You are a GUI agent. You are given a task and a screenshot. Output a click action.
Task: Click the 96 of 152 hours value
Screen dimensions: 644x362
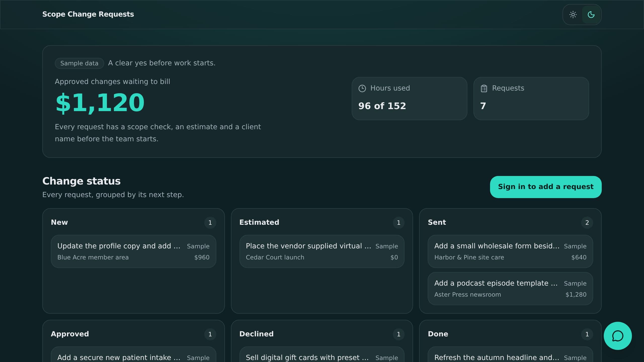(382, 106)
